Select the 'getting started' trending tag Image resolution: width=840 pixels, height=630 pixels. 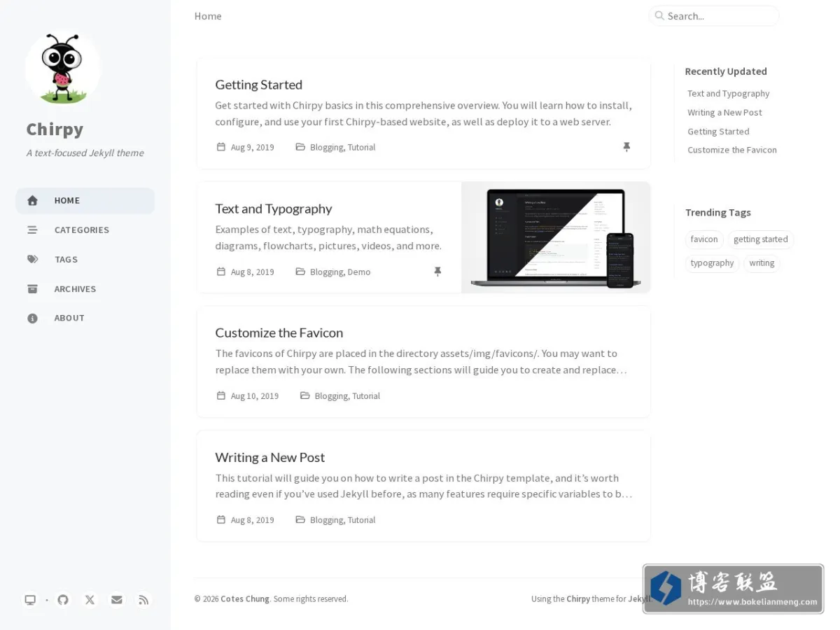(760, 239)
